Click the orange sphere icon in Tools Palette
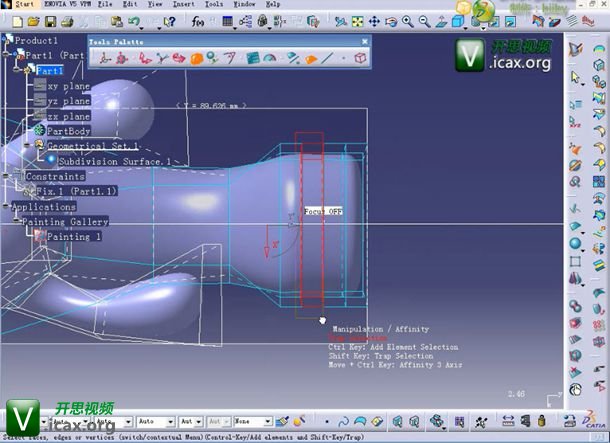Viewport: 610px width, 443px height. (196, 59)
